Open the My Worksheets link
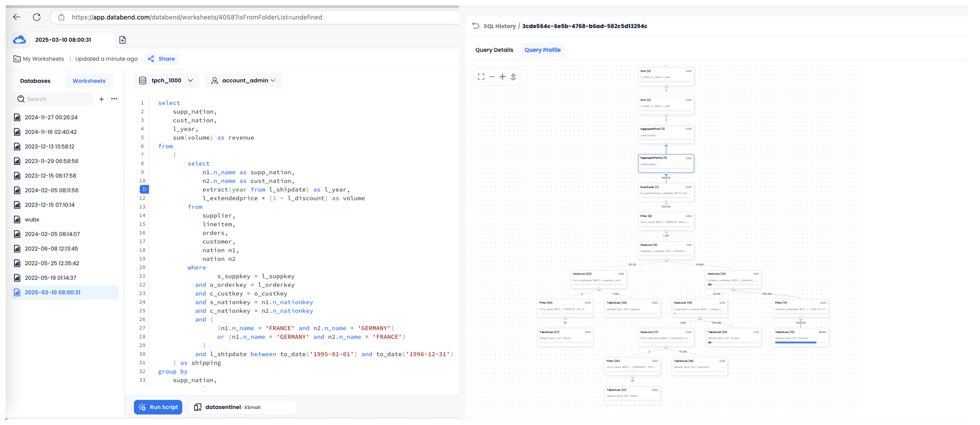Screen dimensions: 980x425 (43, 59)
